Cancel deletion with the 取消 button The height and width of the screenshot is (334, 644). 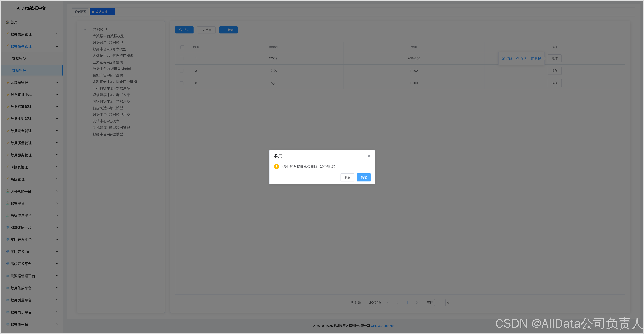(347, 177)
